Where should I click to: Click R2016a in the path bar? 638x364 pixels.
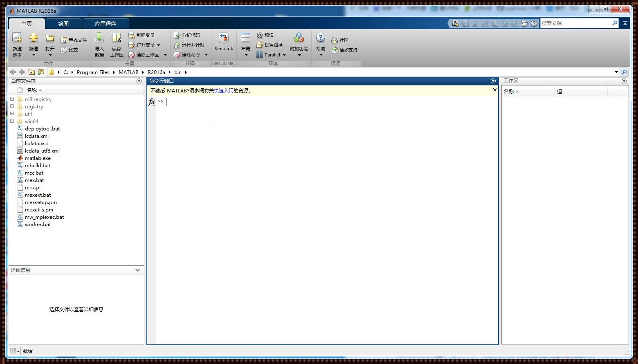pyautogui.click(x=156, y=72)
